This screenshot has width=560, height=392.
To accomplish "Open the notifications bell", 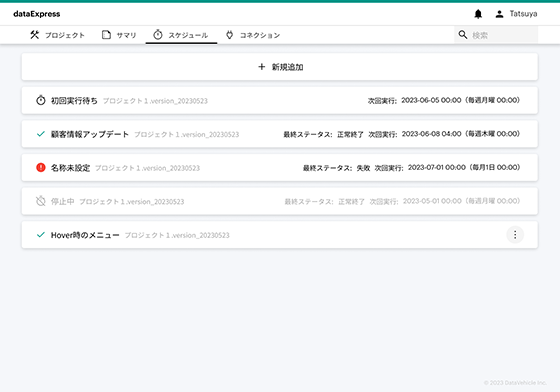I will coord(478,14).
